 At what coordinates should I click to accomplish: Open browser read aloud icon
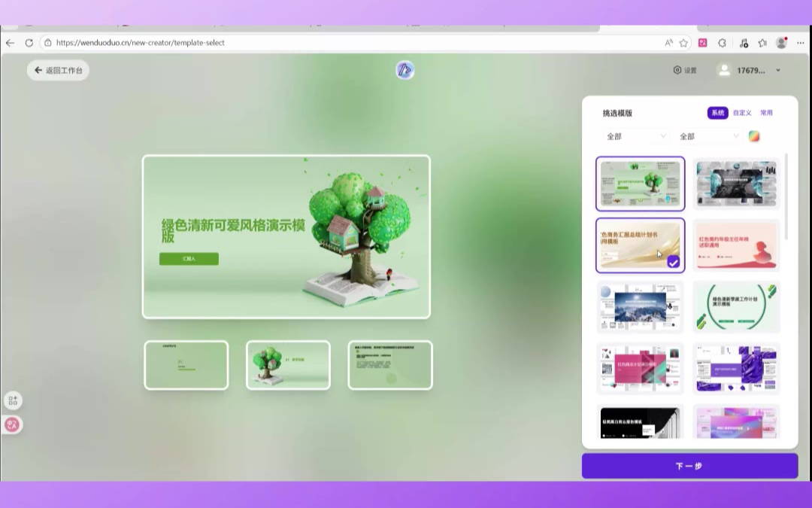668,43
